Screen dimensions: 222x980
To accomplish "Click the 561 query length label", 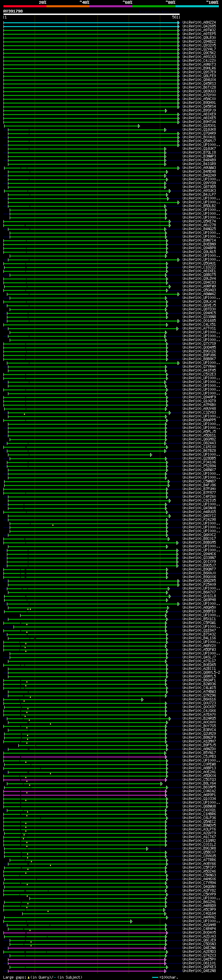I will click(x=175, y=17).
